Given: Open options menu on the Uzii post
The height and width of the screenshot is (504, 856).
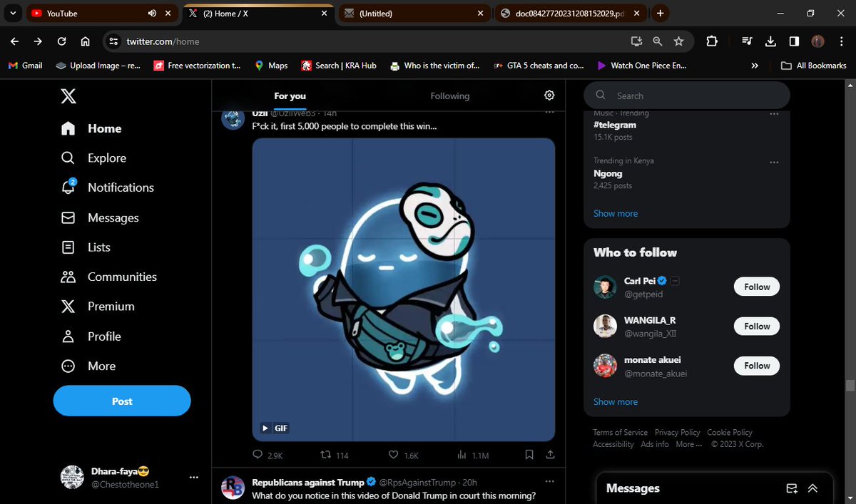Looking at the screenshot, I should coord(549,113).
